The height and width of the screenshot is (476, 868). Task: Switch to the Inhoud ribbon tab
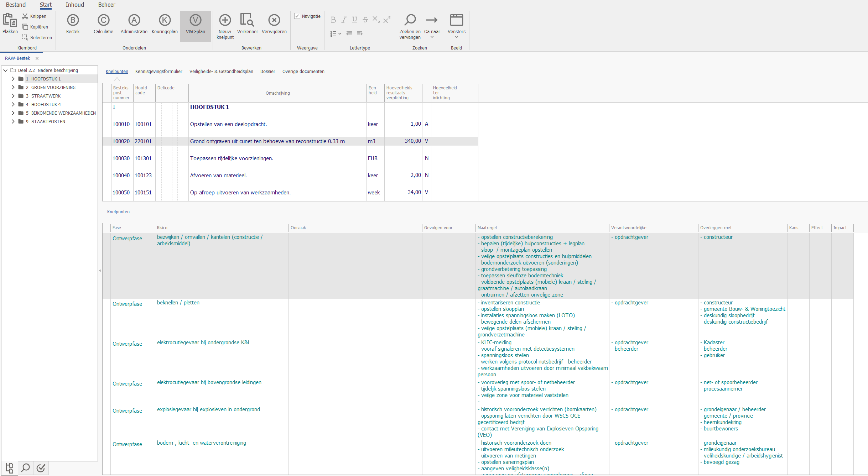click(x=75, y=5)
